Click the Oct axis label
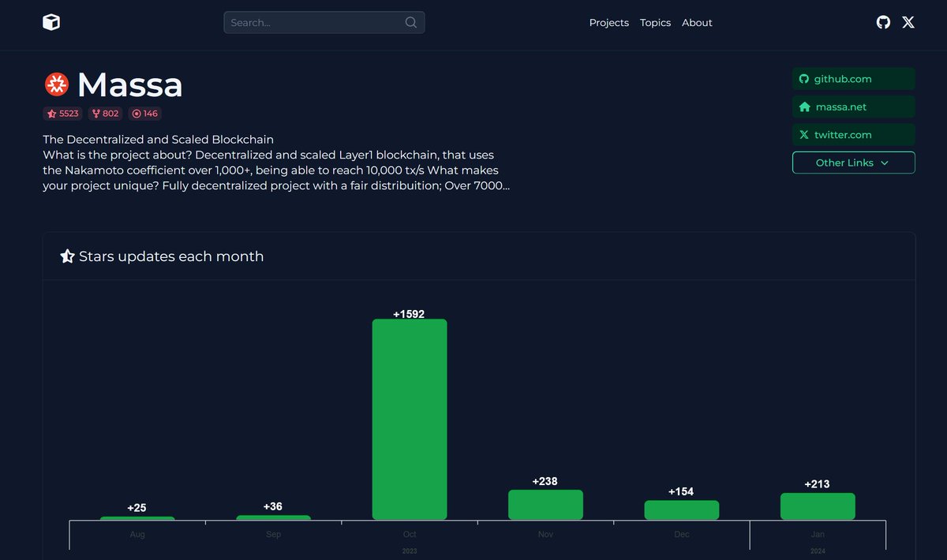Viewport: 947px width, 560px height. [x=410, y=535]
